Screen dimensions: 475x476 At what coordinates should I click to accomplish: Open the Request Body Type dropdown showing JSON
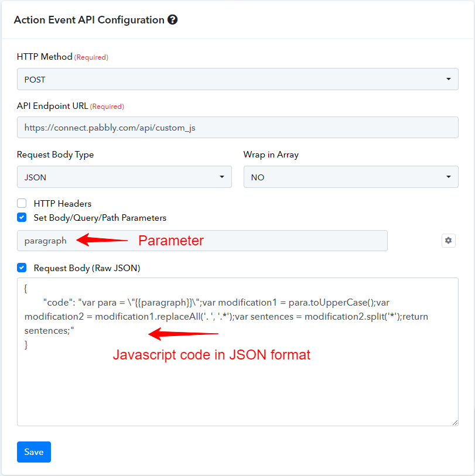(x=124, y=177)
